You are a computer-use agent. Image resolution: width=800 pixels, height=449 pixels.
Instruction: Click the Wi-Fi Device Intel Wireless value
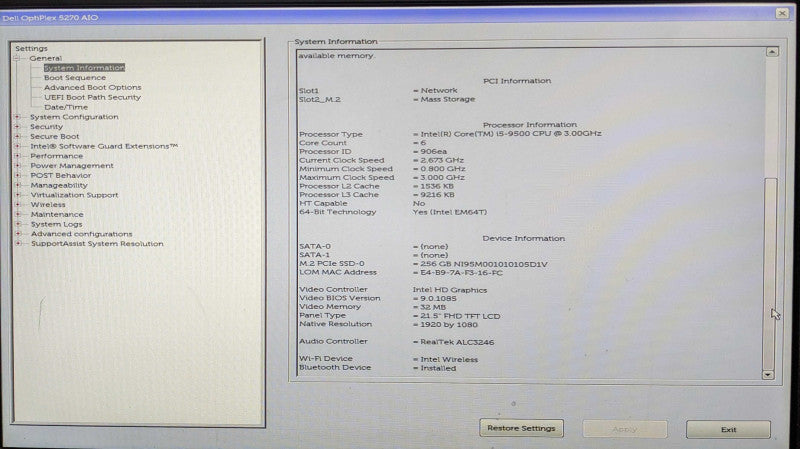point(449,359)
